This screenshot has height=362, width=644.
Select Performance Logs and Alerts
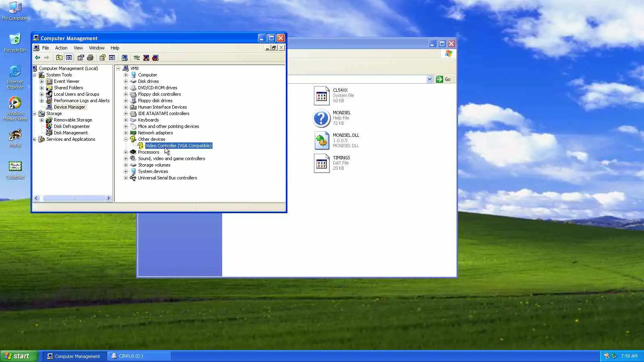click(82, 101)
